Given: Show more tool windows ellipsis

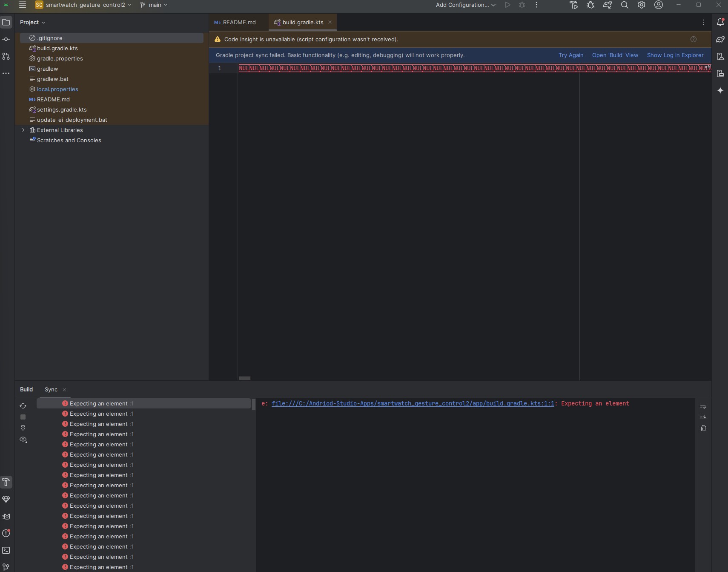Looking at the screenshot, I should (6, 73).
